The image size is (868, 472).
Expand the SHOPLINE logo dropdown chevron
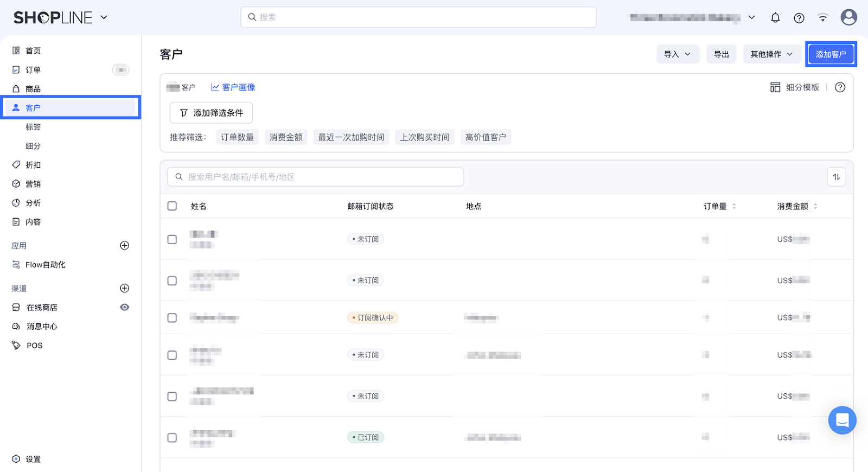pyautogui.click(x=104, y=17)
